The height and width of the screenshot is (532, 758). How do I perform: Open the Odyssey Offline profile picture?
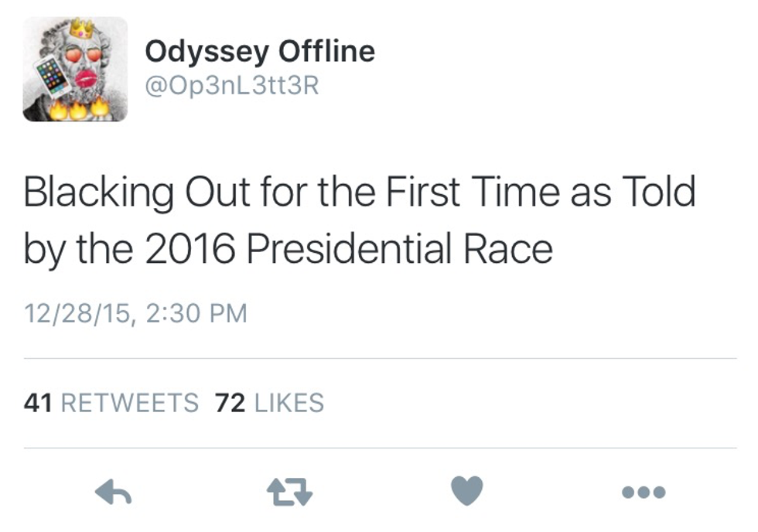pos(75,70)
